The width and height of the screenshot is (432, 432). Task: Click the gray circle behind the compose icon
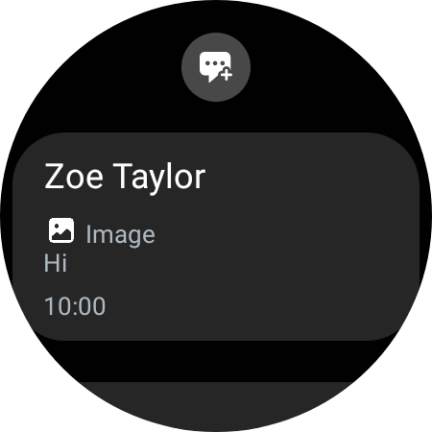pyautogui.click(x=216, y=67)
